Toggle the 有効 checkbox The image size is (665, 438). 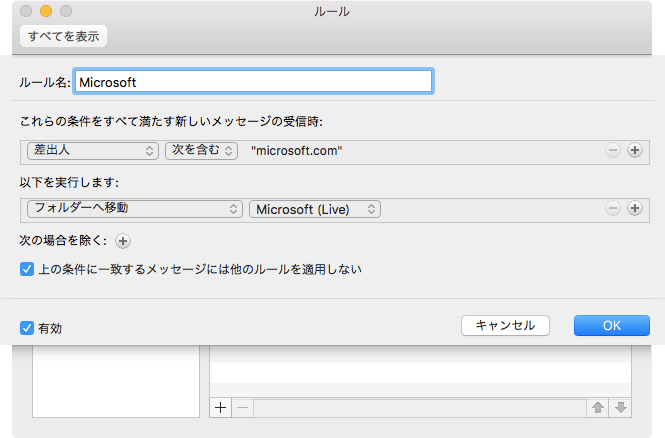(27, 327)
